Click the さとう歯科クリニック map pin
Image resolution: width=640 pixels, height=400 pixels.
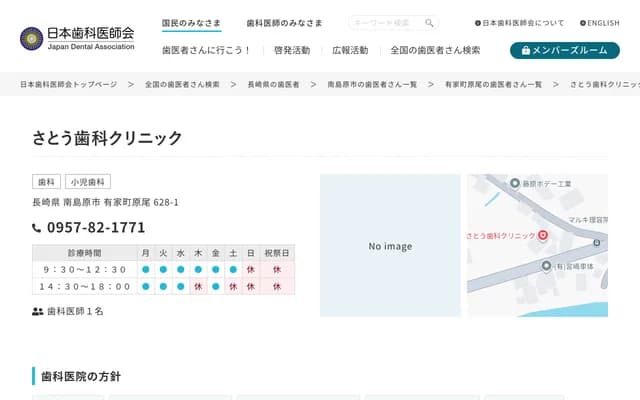543,234
